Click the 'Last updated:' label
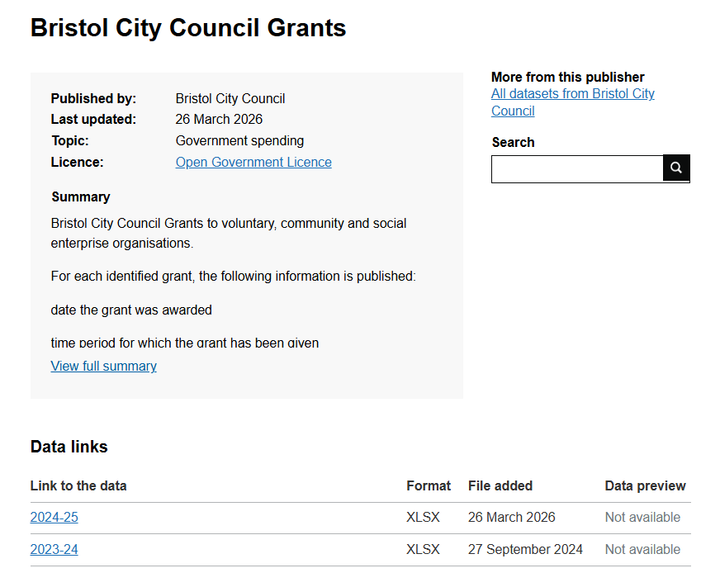Image resolution: width=720 pixels, height=568 pixels. click(94, 119)
